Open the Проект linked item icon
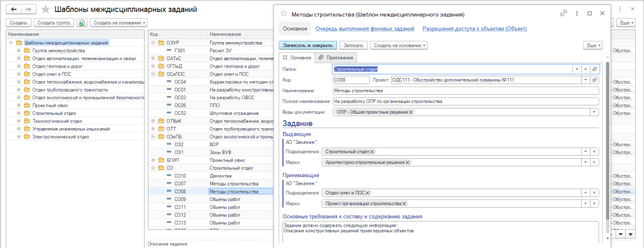 click(594, 80)
